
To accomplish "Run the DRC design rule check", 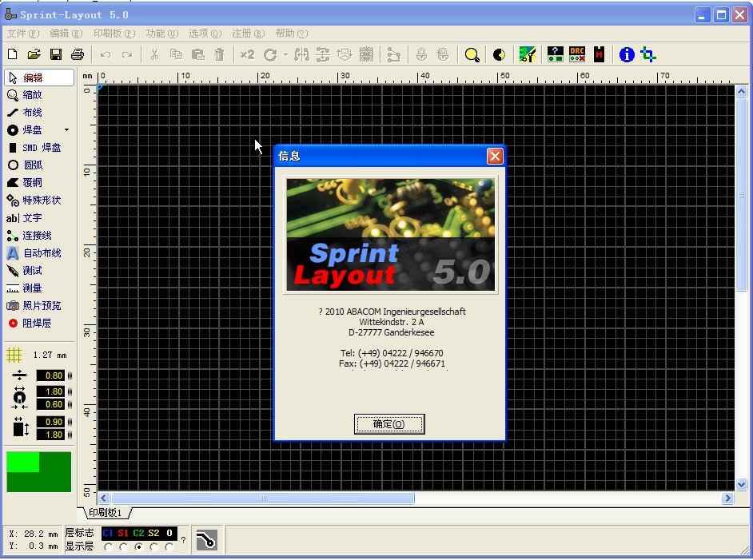I will click(x=577, y=54).
